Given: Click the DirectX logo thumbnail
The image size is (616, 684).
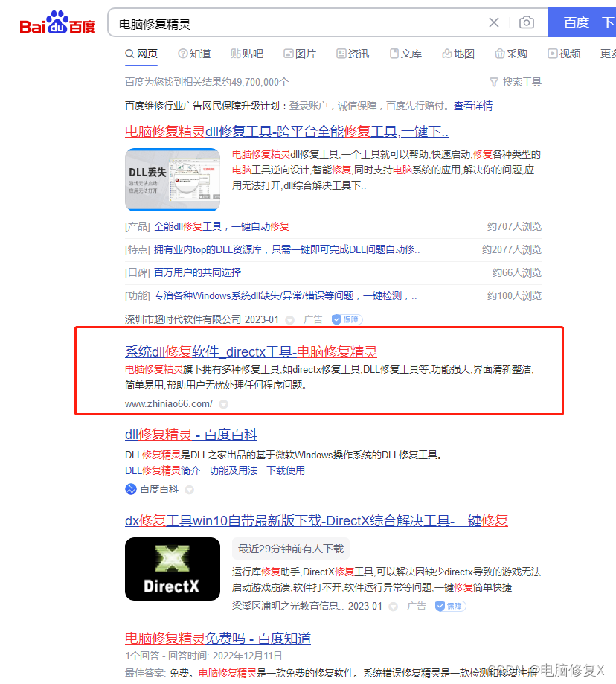Looking at the screenshot, I should (x=173, y=569).
